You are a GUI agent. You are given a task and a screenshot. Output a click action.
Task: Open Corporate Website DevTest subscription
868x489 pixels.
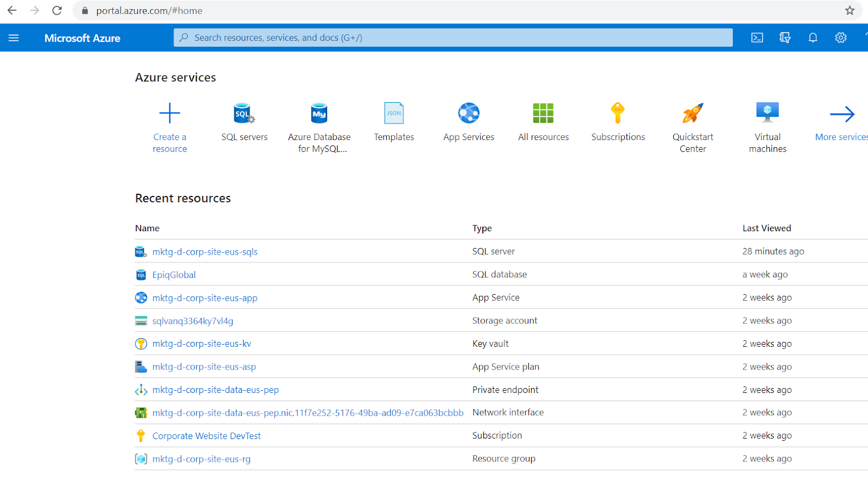point(206,435)
